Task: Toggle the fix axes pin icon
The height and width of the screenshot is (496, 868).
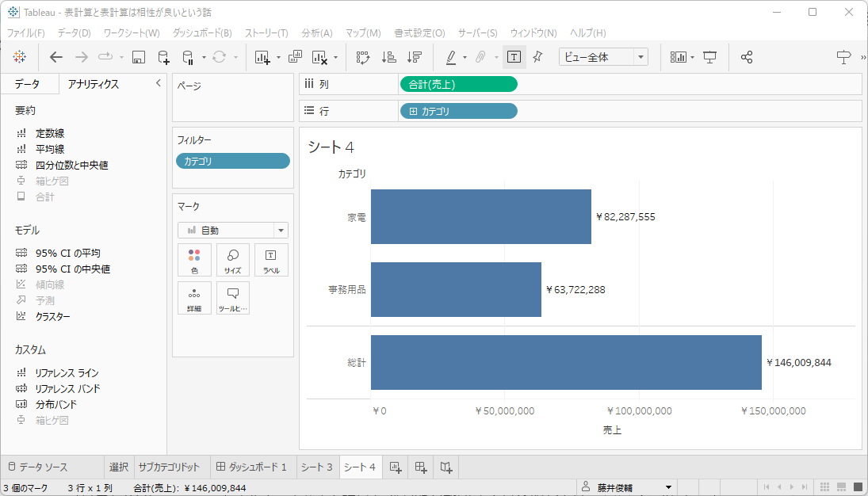Action: (x=537, y=57)
